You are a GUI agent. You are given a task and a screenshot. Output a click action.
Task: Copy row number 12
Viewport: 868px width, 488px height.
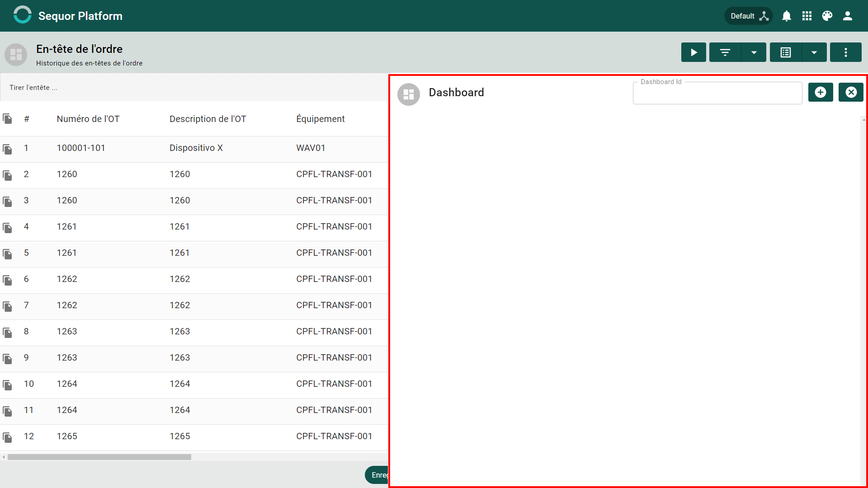click(8, 437)
